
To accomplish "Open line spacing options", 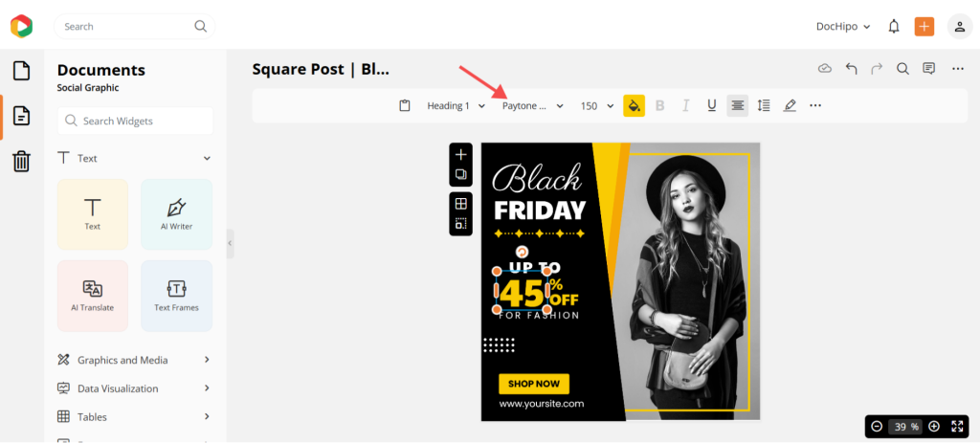I will click(764, 105).
